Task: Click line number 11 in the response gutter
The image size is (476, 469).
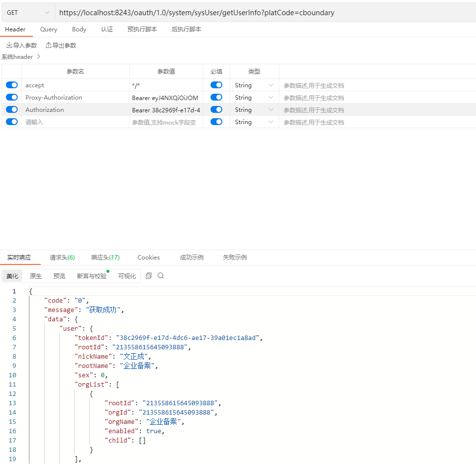Action: pos(12,385)
